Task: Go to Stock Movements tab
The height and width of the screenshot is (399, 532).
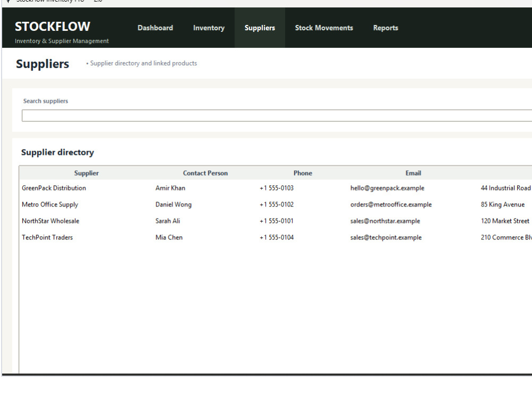Action: pos(323,28)
